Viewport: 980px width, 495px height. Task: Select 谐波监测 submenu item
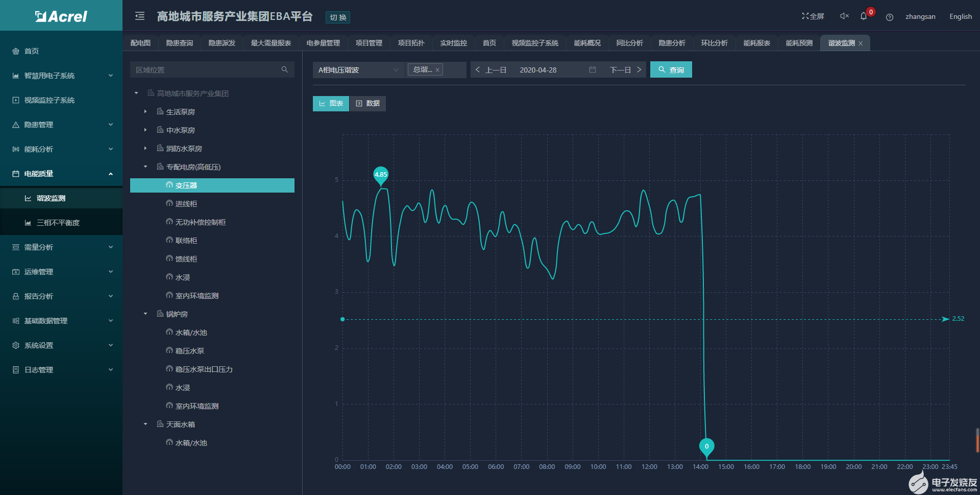(x=61, y=198)
